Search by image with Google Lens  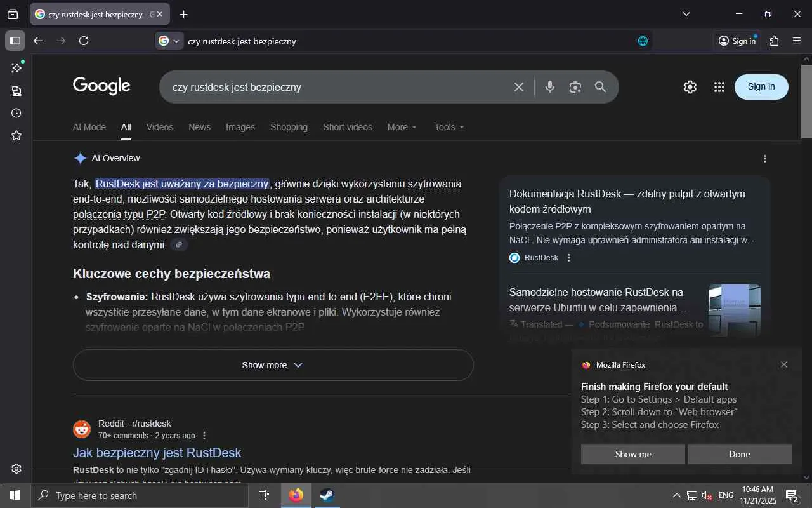(x=575, y=87)
